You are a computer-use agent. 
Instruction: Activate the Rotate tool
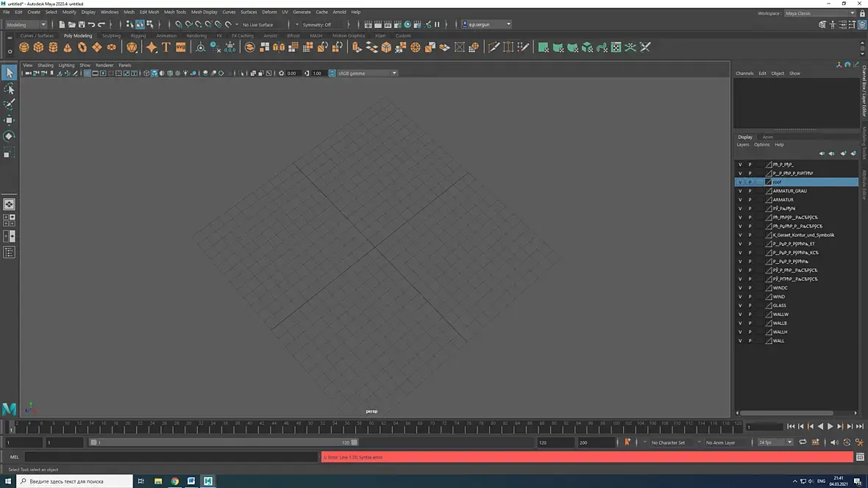click(9, 136)
